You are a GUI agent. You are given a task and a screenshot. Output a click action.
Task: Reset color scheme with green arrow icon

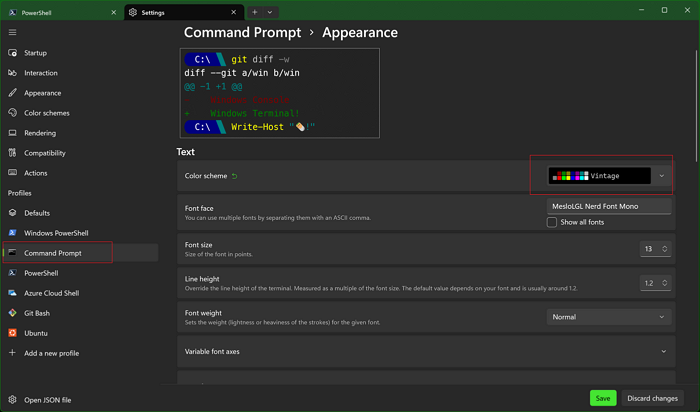tap(234, 176)
